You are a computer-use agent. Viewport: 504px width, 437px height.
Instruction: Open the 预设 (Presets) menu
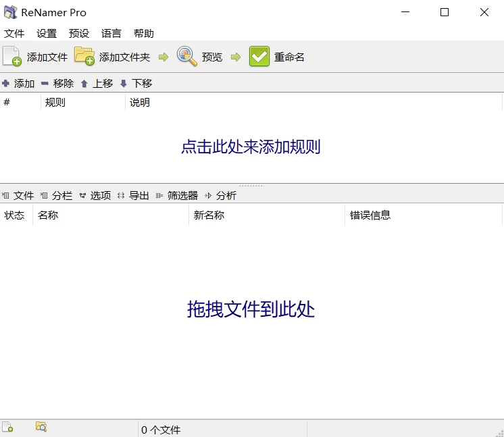tap(79, 33)
